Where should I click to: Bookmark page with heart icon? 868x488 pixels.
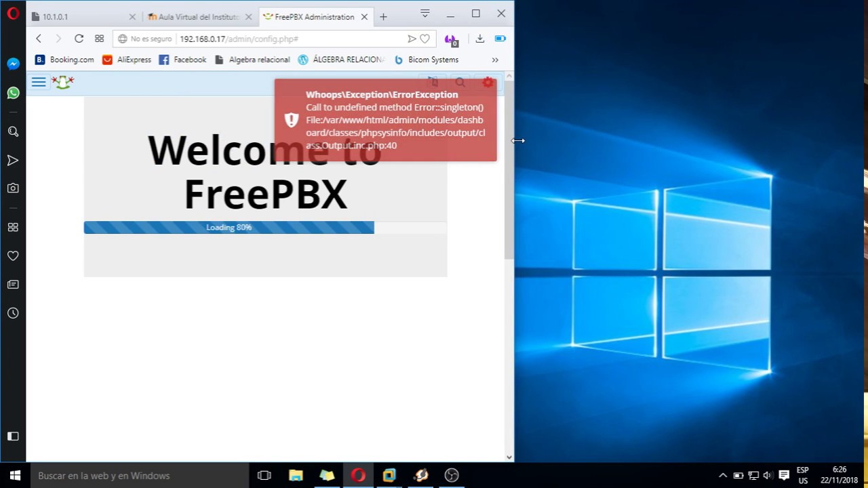click(425, 39)
